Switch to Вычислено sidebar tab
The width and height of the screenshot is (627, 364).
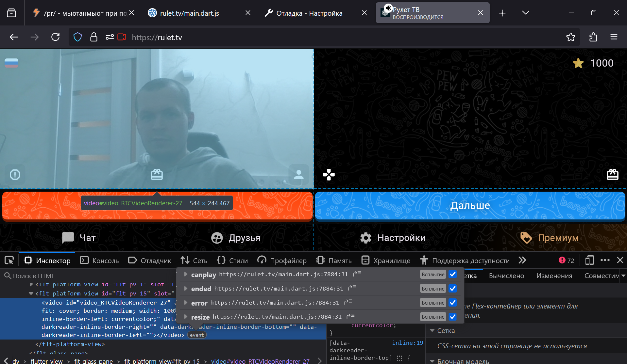(506, 276)
